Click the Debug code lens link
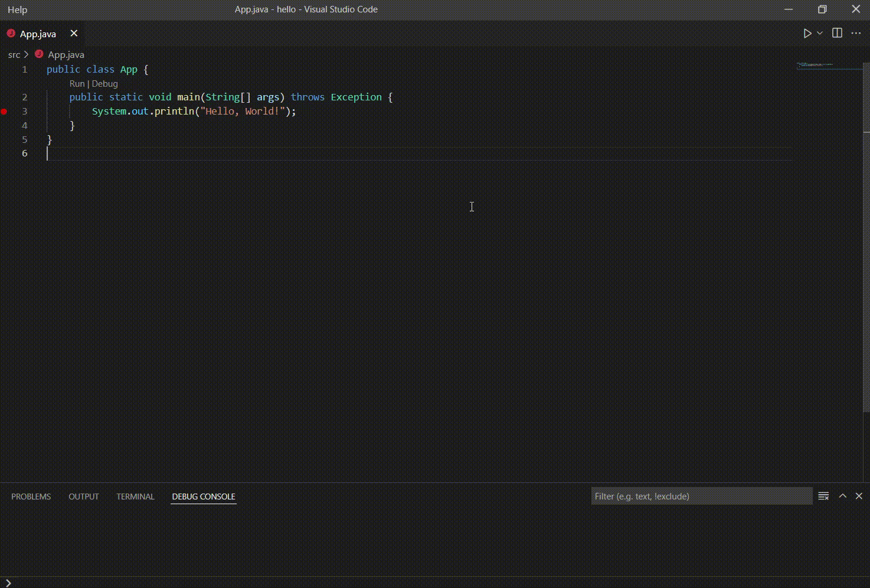 coord(104,84)
